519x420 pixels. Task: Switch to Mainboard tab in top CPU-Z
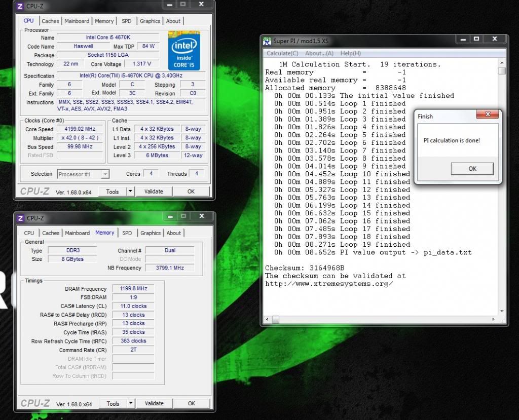77,21
